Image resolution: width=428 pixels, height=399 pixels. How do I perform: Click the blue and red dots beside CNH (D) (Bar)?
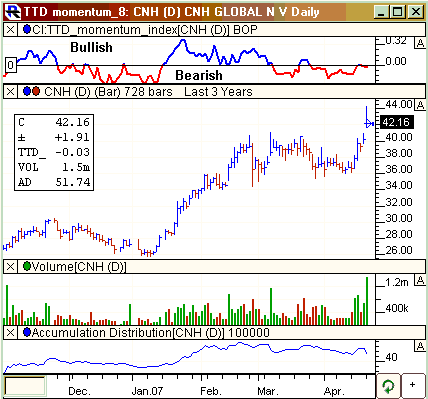coord(32,91)
